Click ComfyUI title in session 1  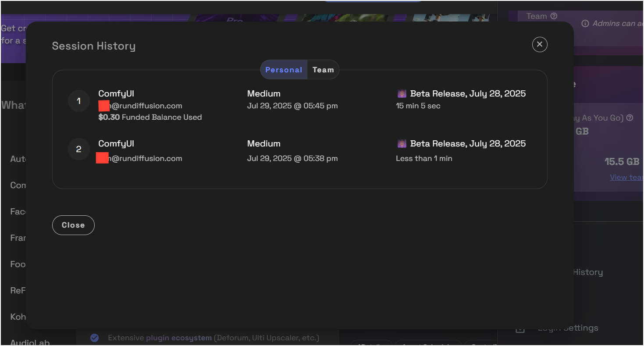(116, 94)
